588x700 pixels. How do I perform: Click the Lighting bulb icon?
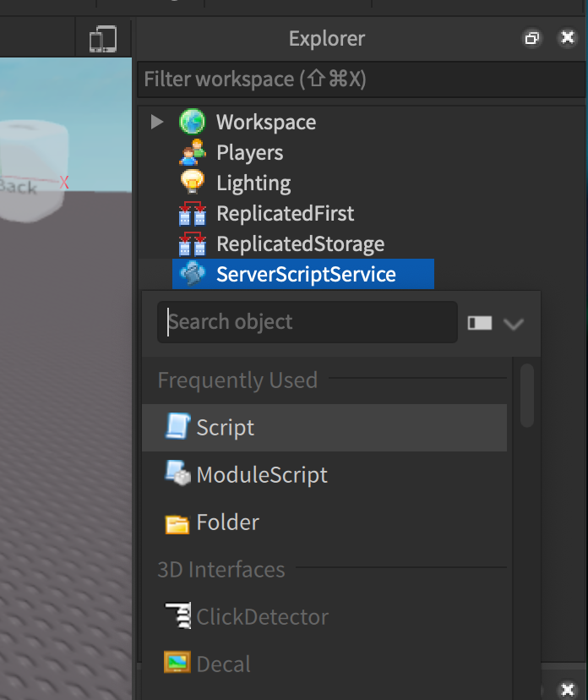[x=193, y=183]
